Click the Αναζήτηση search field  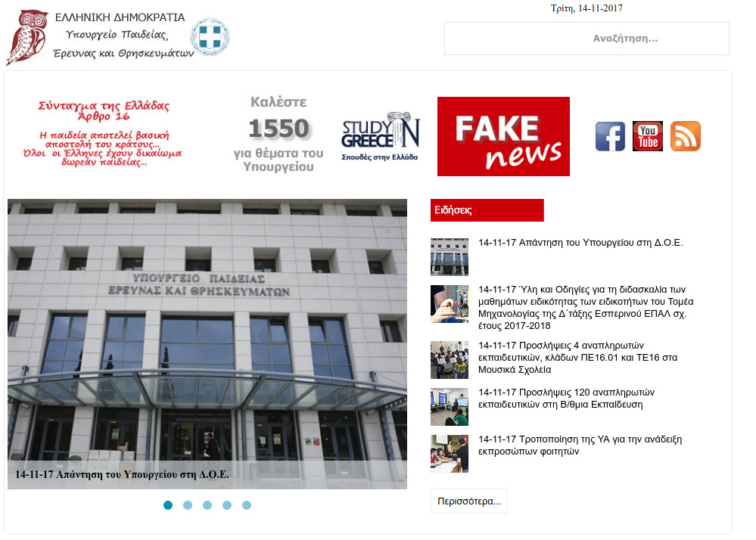pyautogui.click(x=586, y=39)
